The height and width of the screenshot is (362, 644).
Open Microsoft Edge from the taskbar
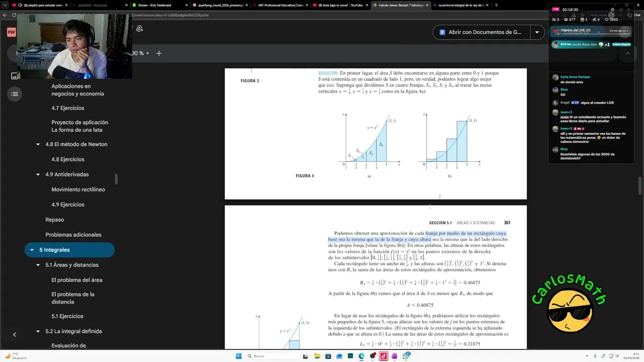pos(361,356)
